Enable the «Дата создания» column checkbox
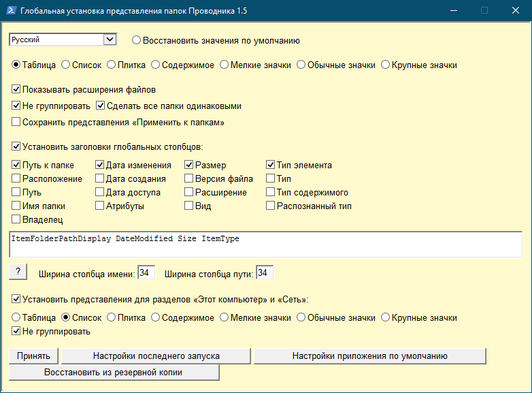The height and width of the screenshot is (393, 532). (99, 179)
